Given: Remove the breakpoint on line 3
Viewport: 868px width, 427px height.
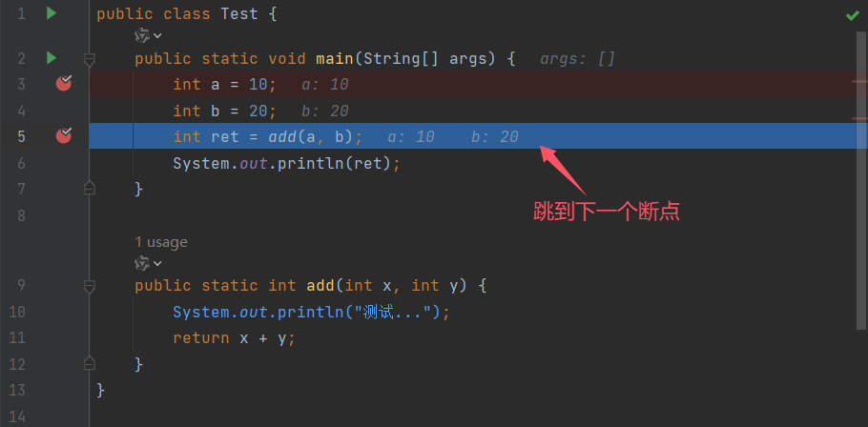Looking at the screenshot, I should (x=64, y=84).
